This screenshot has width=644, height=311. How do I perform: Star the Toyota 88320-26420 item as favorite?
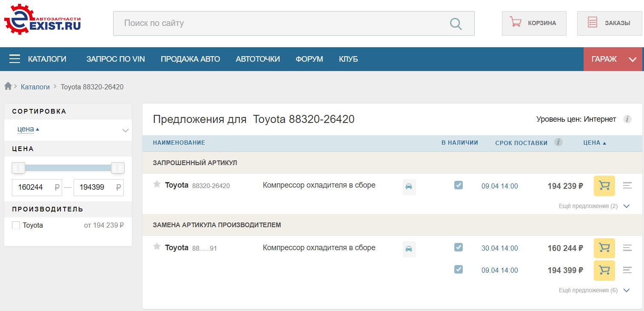(x=157, y=184)
